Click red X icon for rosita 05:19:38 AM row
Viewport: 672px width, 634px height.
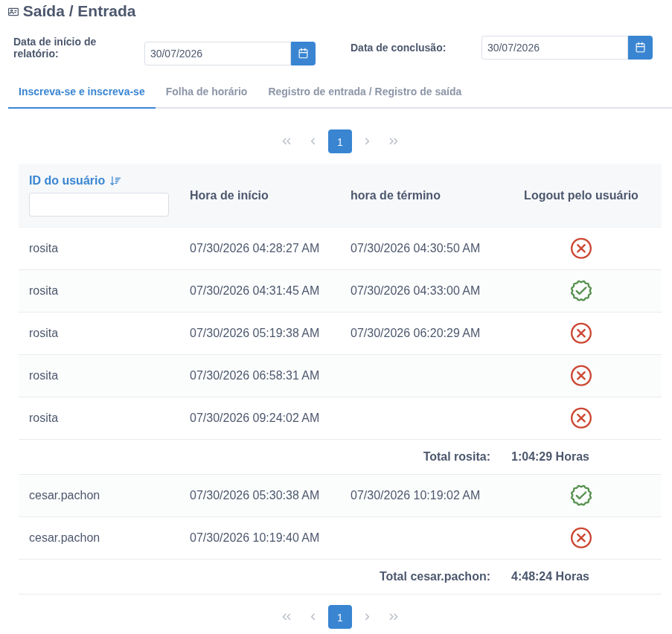pos(580,333)
